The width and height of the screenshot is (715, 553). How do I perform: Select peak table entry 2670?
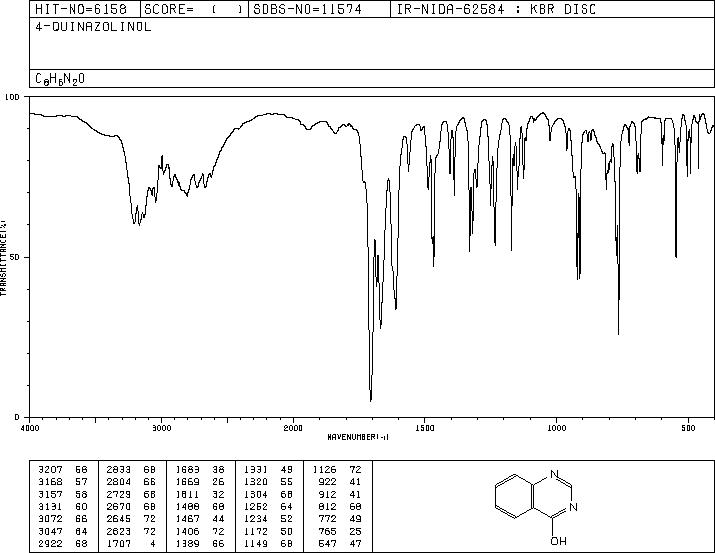pyautogui.click(x=131, y=506)
